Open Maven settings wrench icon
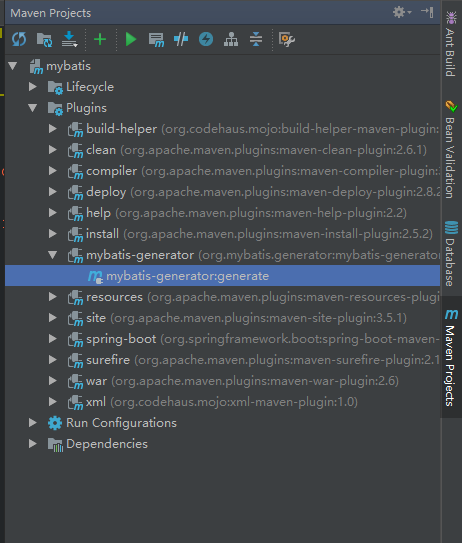 click(x=287, y=39)
